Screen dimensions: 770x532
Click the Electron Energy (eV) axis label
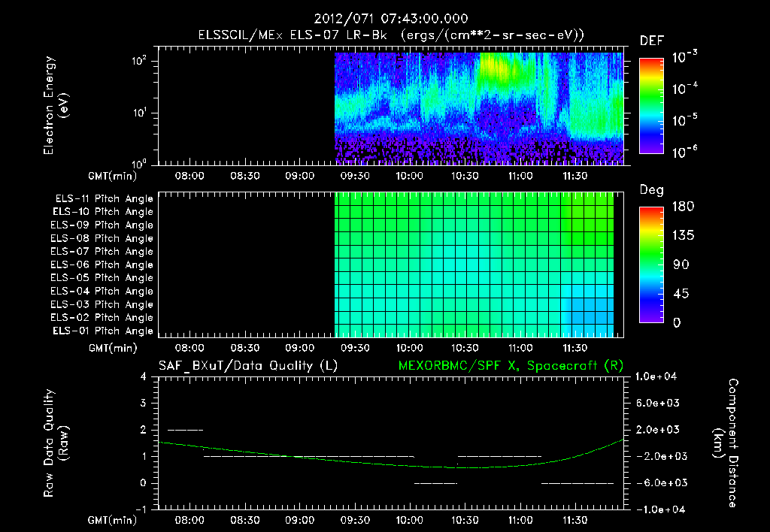click(x=56, y=105)
